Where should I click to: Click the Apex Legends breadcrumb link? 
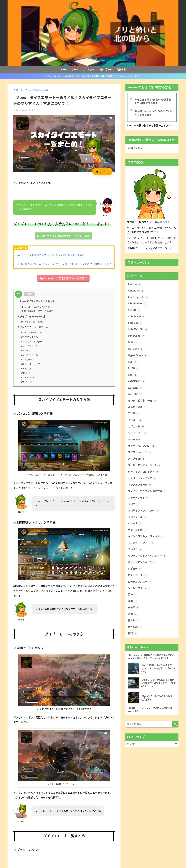pyautogui.click(x=41, y=90)
